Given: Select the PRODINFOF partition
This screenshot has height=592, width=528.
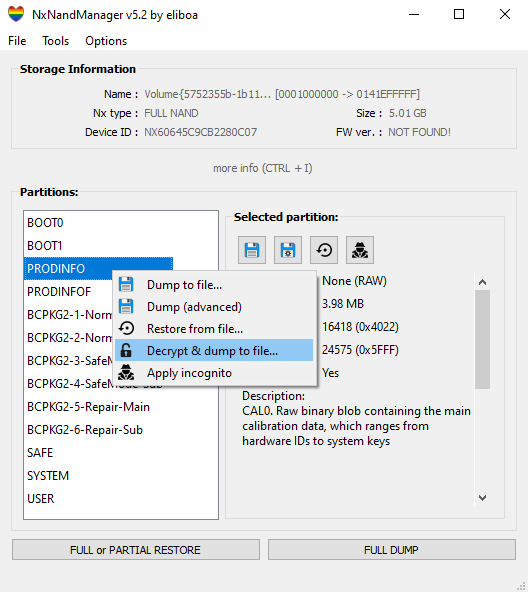Looking at the screenshot, I should click(68, 291).
